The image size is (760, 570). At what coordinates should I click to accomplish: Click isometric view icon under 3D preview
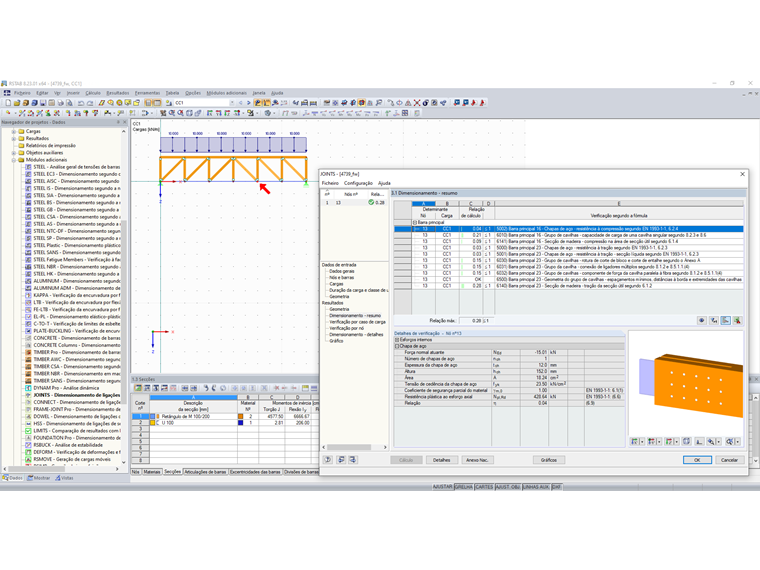686,441
